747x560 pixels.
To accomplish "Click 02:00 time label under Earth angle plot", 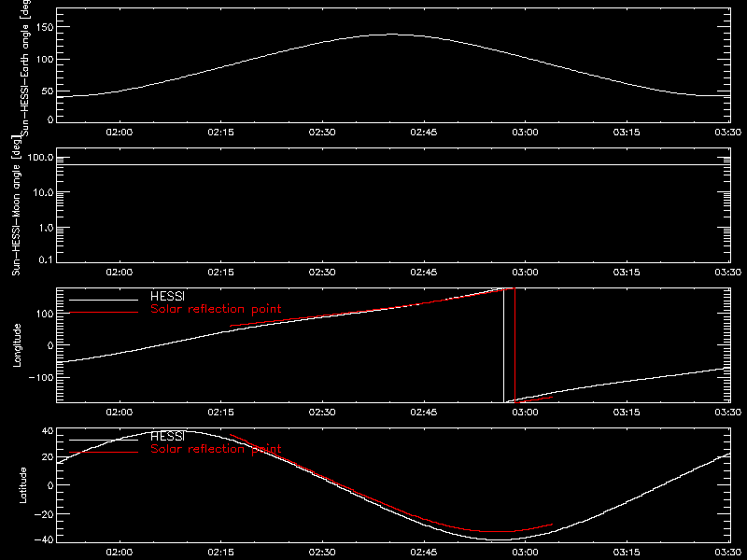I will (x=120, y=133).
